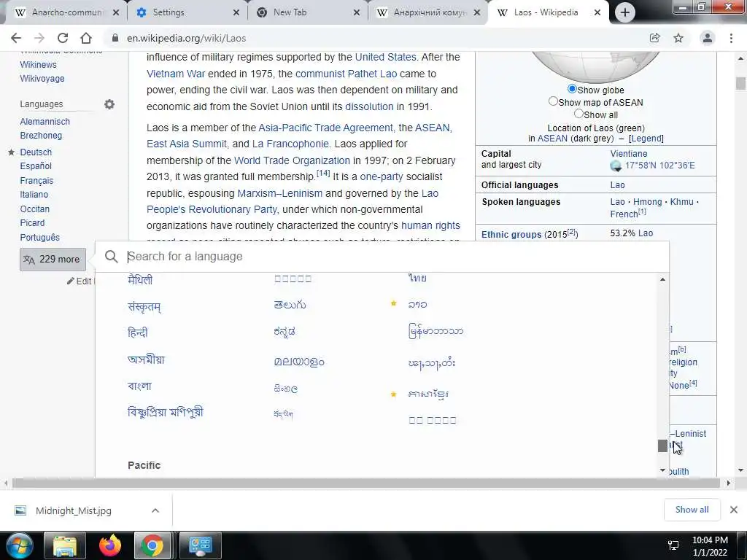This screenshot has height=560, width=747.
Task: Open the Wikivoyage sidebar link
Action: point(42,79)
